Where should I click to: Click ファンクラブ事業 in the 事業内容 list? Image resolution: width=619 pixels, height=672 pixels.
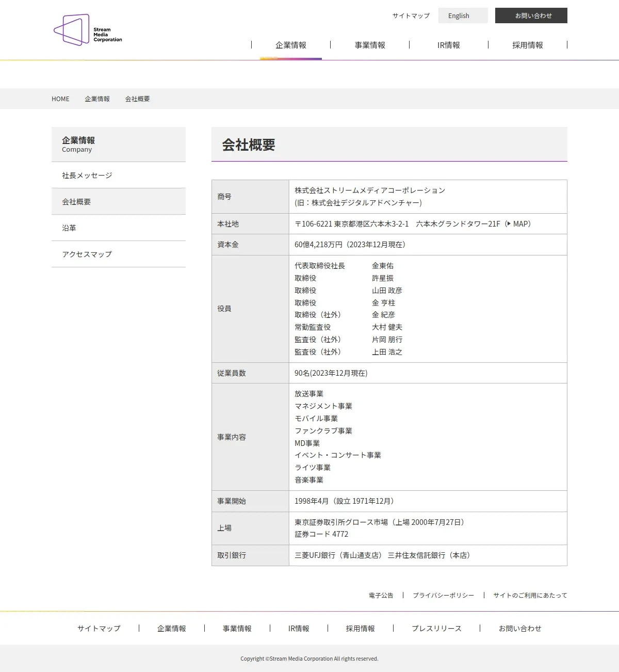point(323,431)
